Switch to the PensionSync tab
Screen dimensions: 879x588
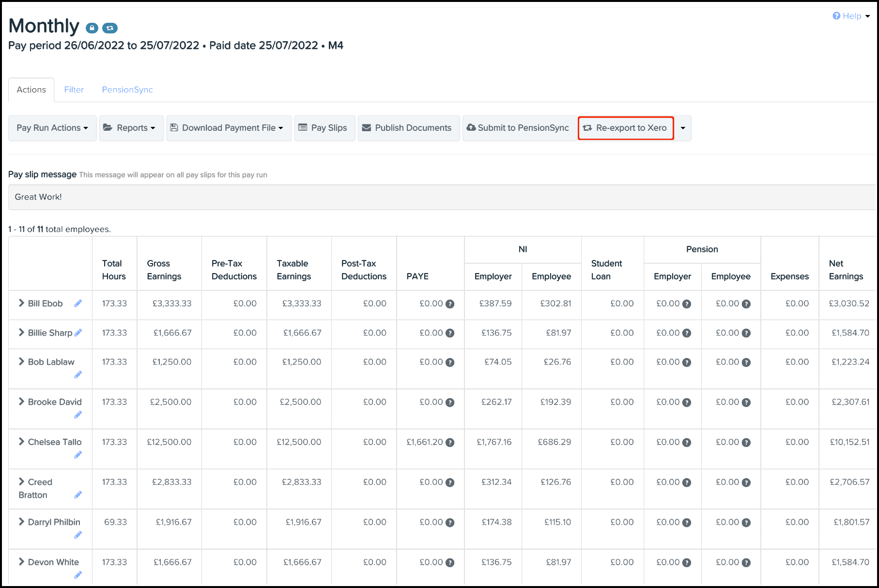coord(127,90)
